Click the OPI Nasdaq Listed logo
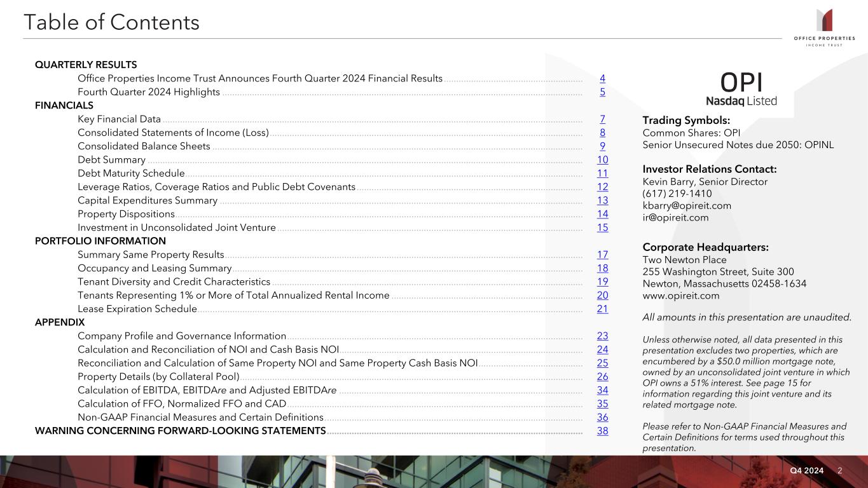The width and height of the screenshot is (868, 488). 741,89
